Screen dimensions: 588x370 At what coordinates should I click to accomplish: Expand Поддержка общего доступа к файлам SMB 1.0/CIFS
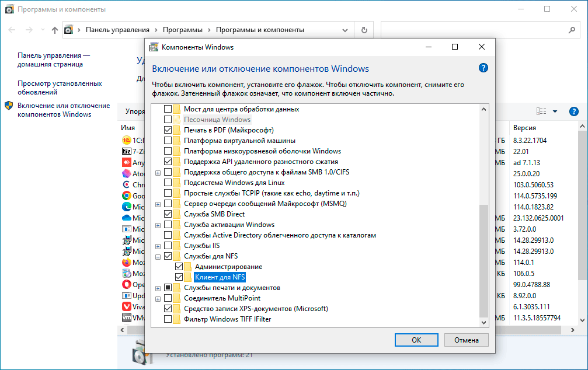pyautogui.click(x=158, y=173)
